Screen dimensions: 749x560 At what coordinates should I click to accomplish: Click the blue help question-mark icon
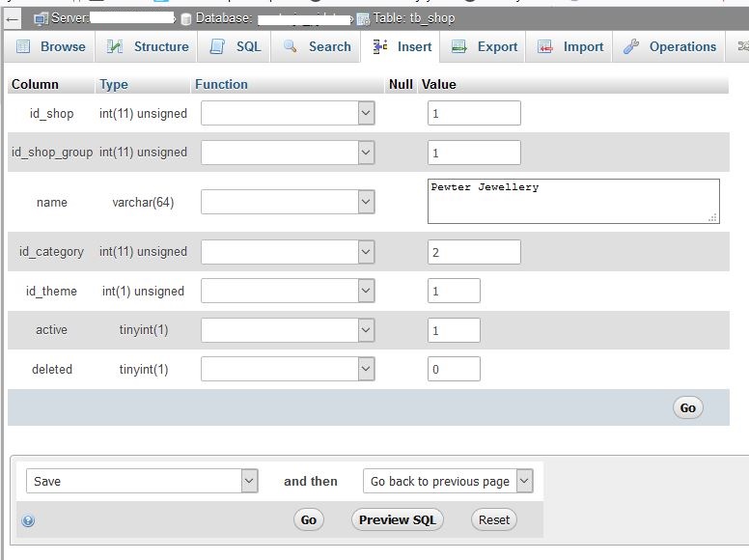28,520
